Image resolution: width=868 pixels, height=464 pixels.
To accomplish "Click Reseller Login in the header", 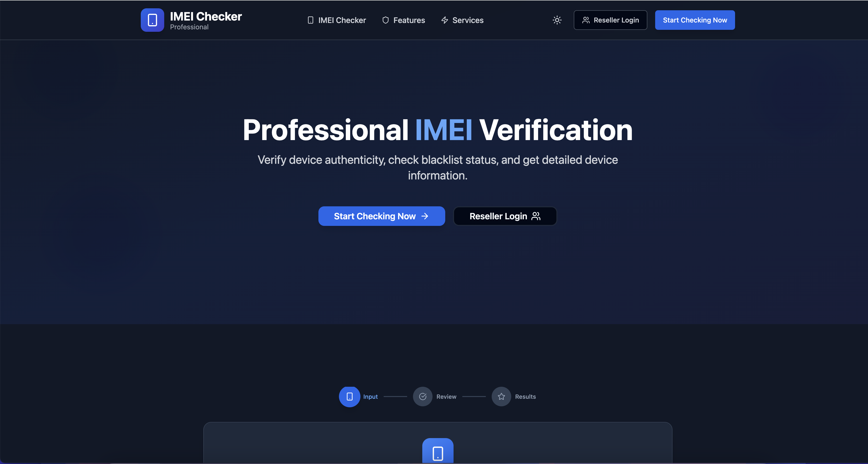I will 610,20.
